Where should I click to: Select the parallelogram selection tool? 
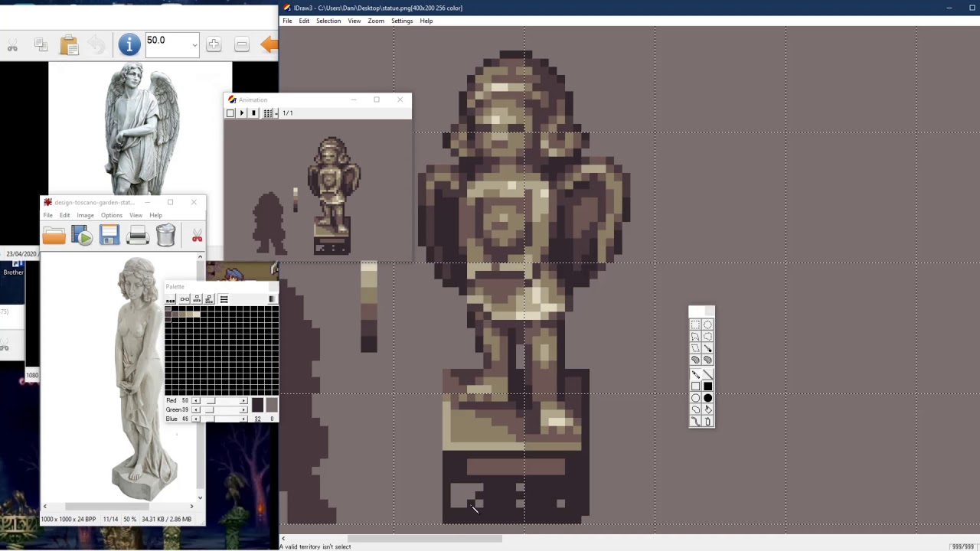695,347
